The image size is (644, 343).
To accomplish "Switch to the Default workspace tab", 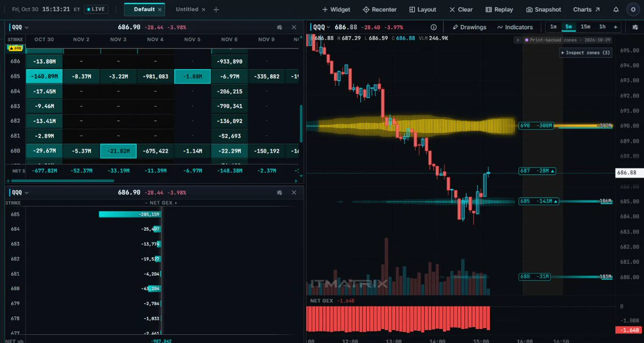I will [144, 10].
